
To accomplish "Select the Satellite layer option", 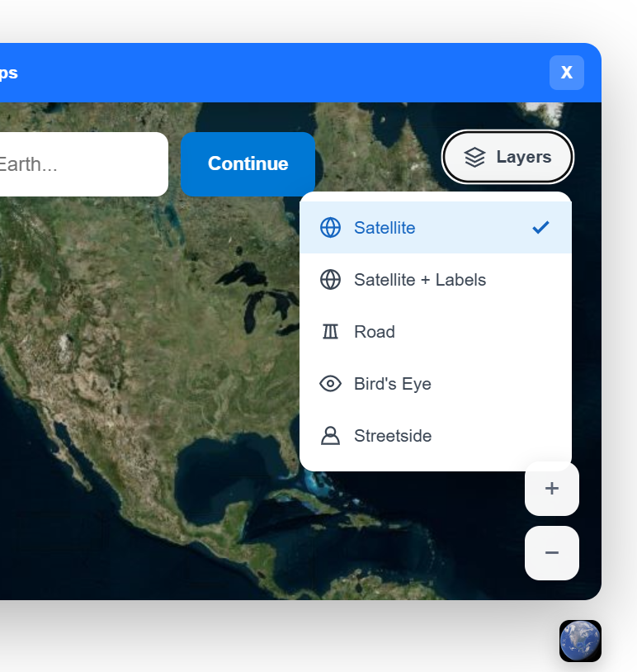I will click(436, 228).
